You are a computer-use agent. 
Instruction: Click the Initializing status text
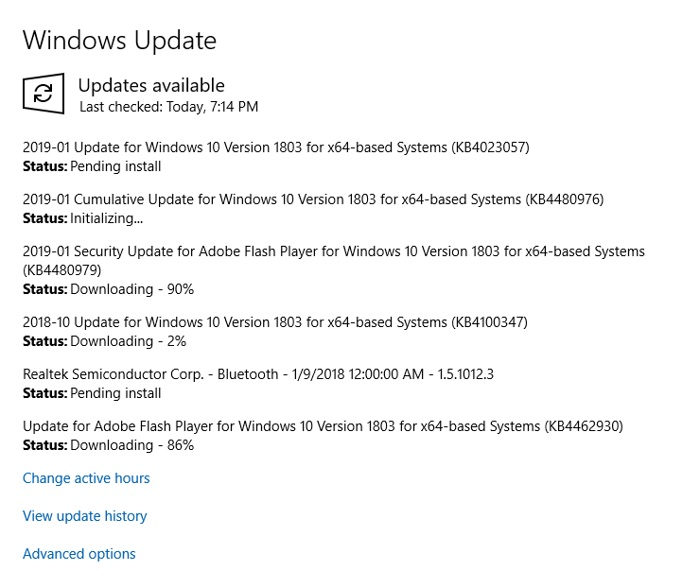pyautogui.click(x=107, y=218)
